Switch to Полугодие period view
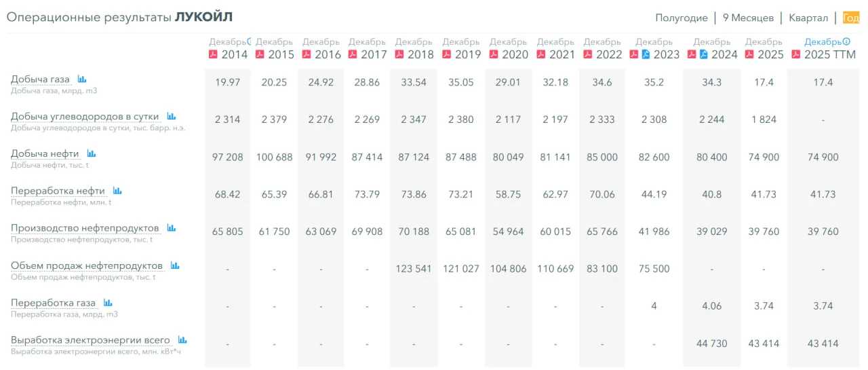Screen dimensions: 868x370 pyautogui.click(x=681, y=18)
